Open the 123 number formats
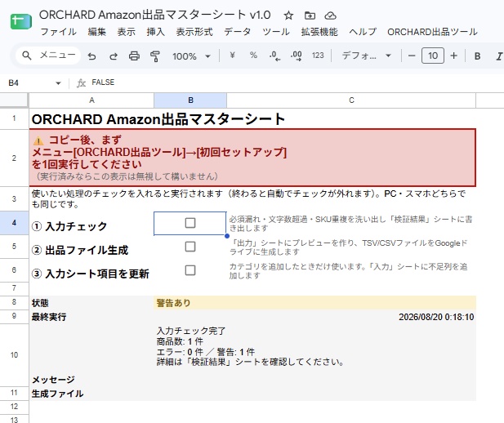This screenshot has width=504, height=423. pos(318,56)
